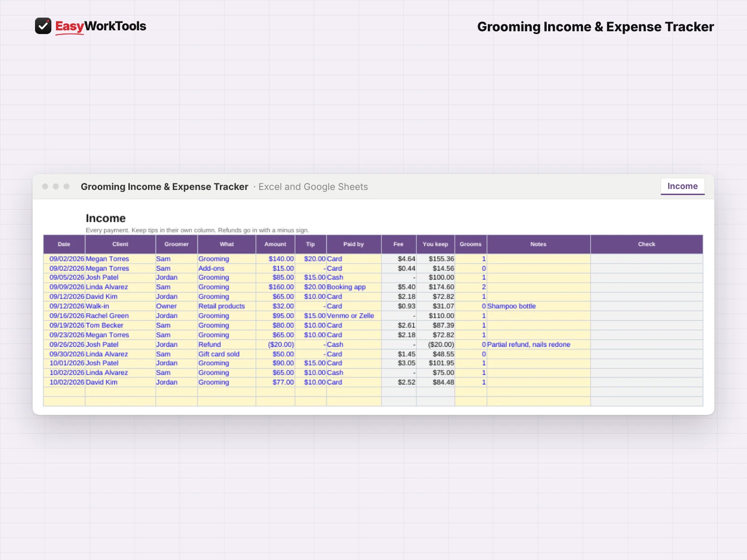Select the What column header
747x560 pixels.
pos(227,244)
